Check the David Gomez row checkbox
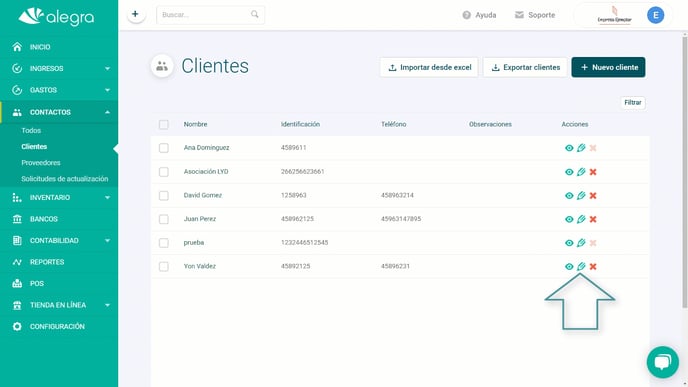Image resolution: width=688 pixels, height=387 pixels. (164, 195)
